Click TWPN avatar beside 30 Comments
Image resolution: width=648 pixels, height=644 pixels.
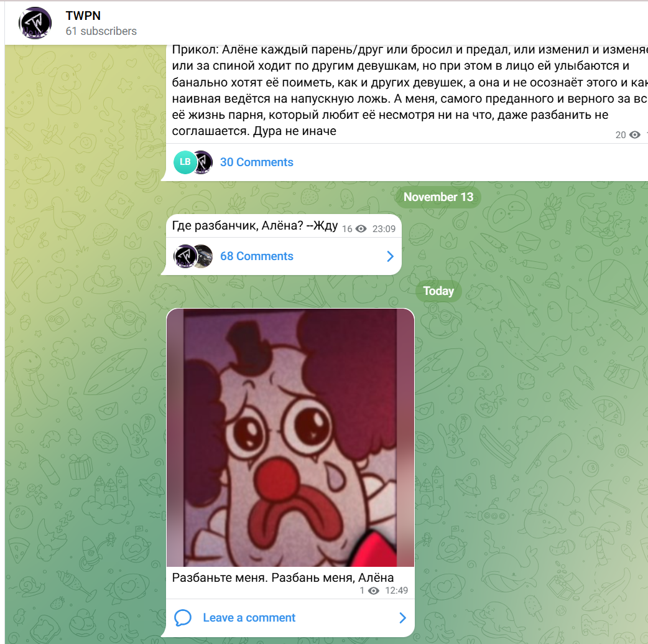click(x=203, y=162)
